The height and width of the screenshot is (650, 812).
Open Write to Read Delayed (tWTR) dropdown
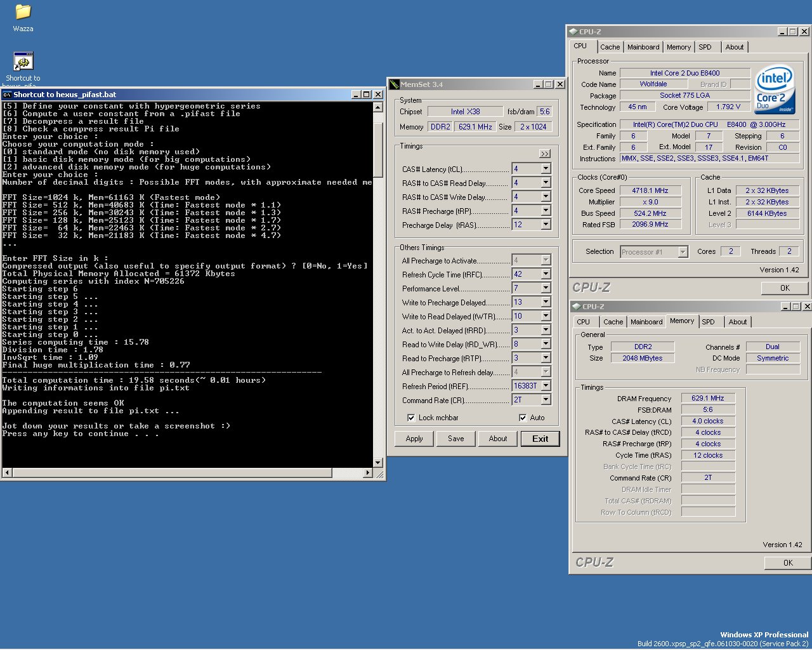[x=546, y=316]
